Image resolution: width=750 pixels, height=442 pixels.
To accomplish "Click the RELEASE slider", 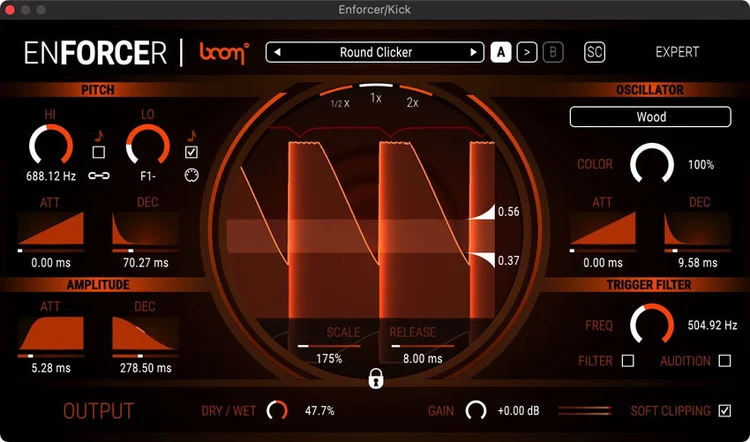I will (x=422, y=345).
